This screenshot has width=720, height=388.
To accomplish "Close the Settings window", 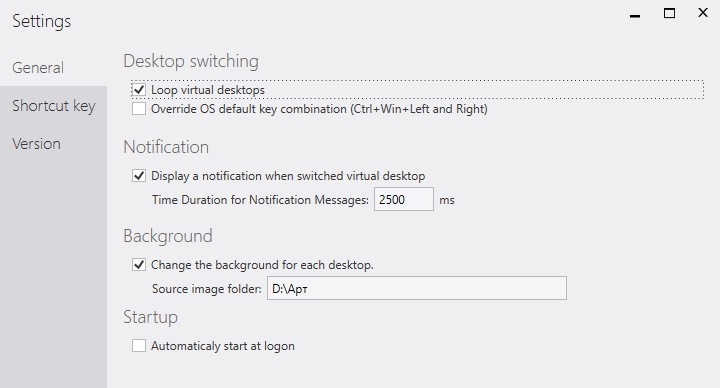I will coord(703,13).
